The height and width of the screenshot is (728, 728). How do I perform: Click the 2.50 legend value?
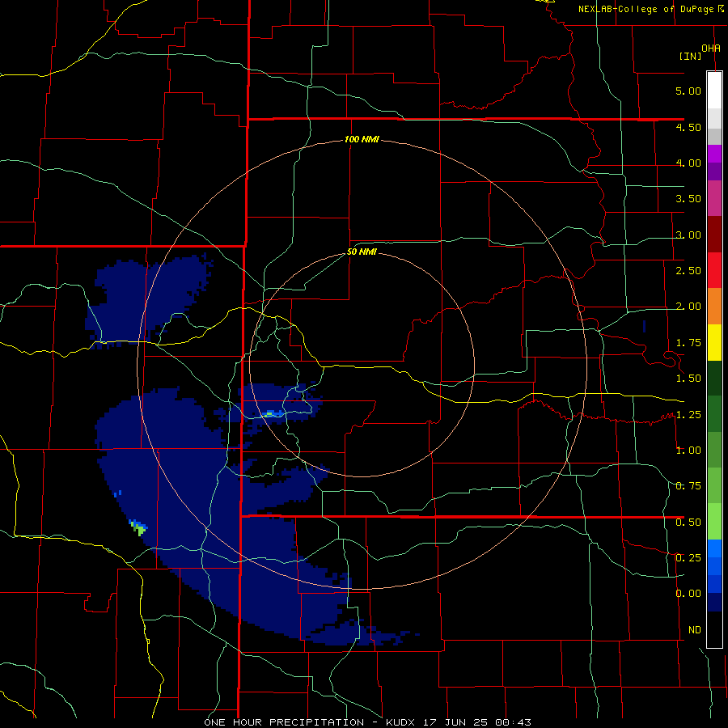[688, 271]
